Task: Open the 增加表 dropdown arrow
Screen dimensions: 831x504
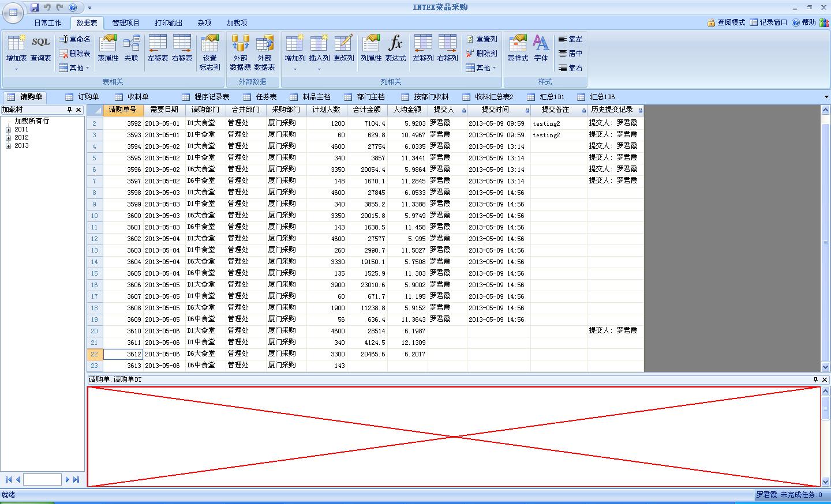Action: click(16, 69)
